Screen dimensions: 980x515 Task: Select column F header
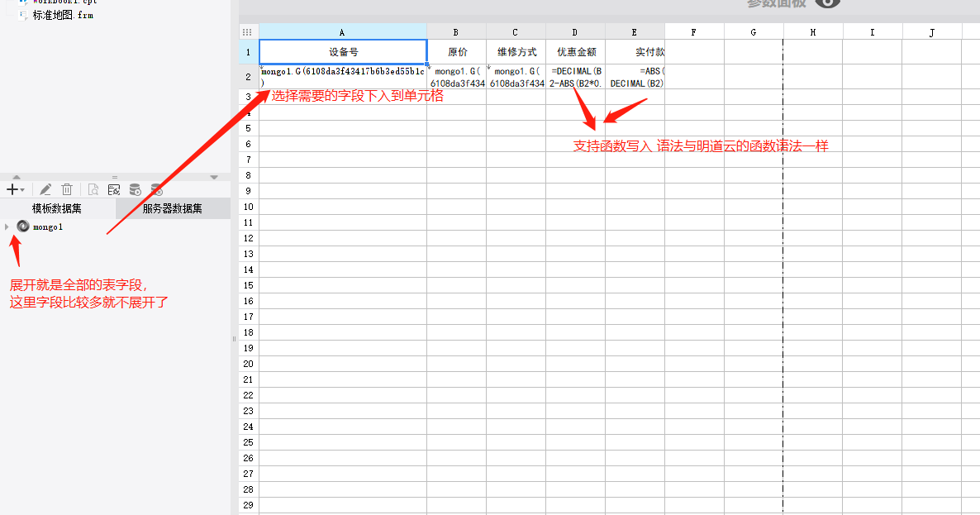[x=694, y=32]
